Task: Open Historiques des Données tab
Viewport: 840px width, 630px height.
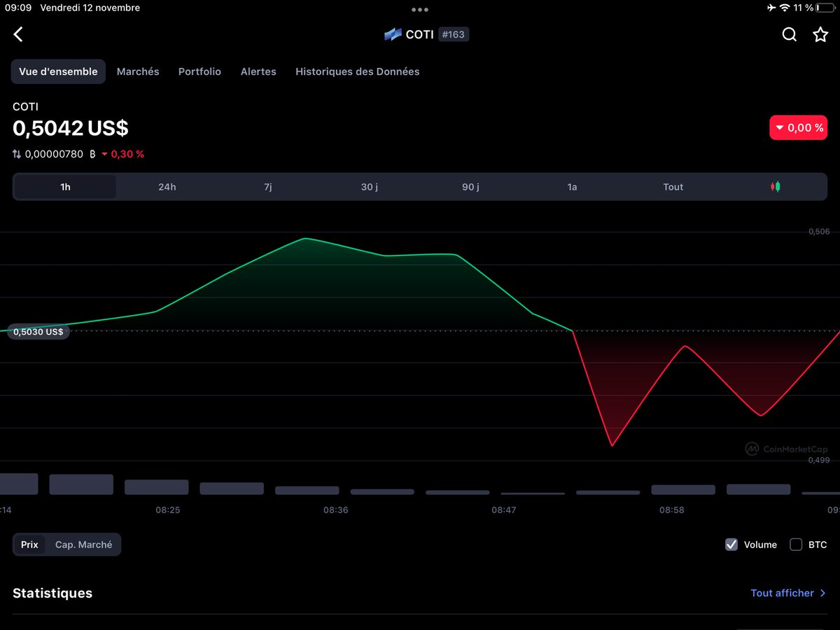Action: click(x=358, y=71)
